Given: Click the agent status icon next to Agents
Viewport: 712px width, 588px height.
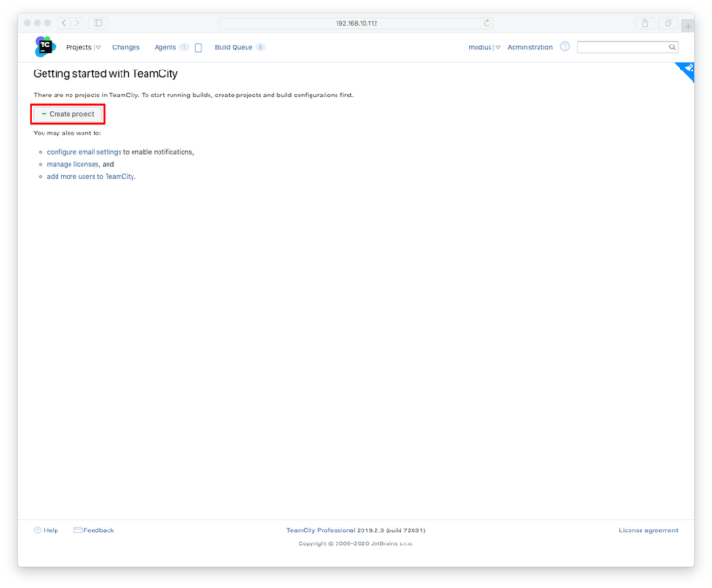Looking at the screenshot, I should click(198, 47).
